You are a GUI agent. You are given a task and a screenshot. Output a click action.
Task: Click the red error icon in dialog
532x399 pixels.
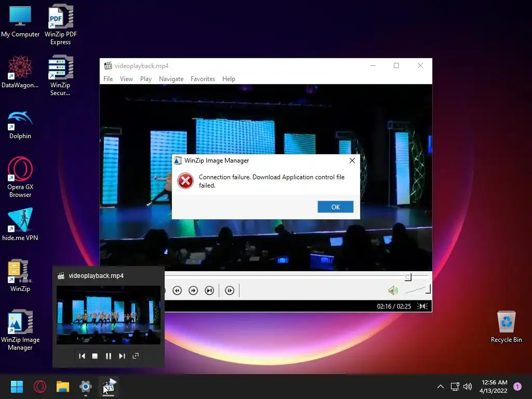point(185,181)
